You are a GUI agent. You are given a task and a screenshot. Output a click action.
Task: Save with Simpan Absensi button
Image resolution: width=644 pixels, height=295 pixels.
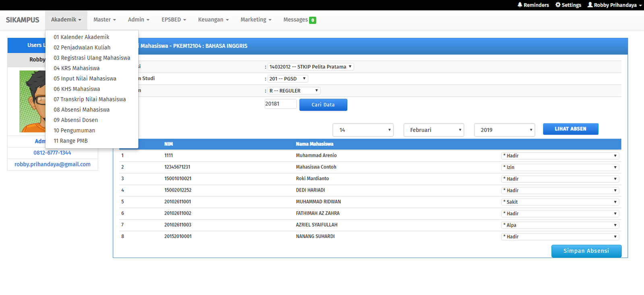coord(586,251)
